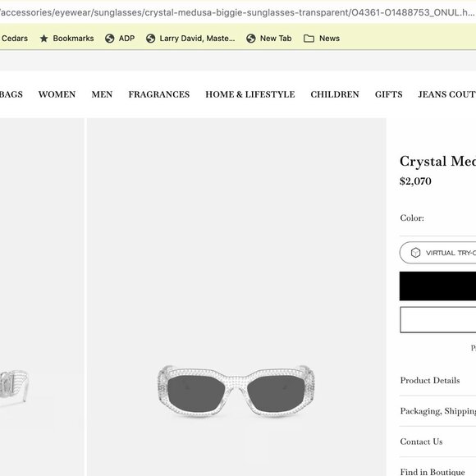476x476 pixels.
Task: Open the JEANS COUTURE navigation menu
Action: 446,94
